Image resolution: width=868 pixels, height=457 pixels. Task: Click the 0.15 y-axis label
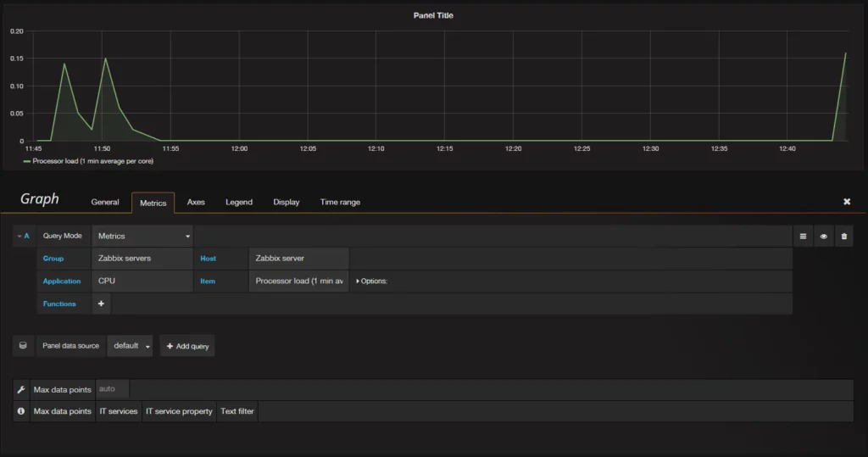click(17, 59)
